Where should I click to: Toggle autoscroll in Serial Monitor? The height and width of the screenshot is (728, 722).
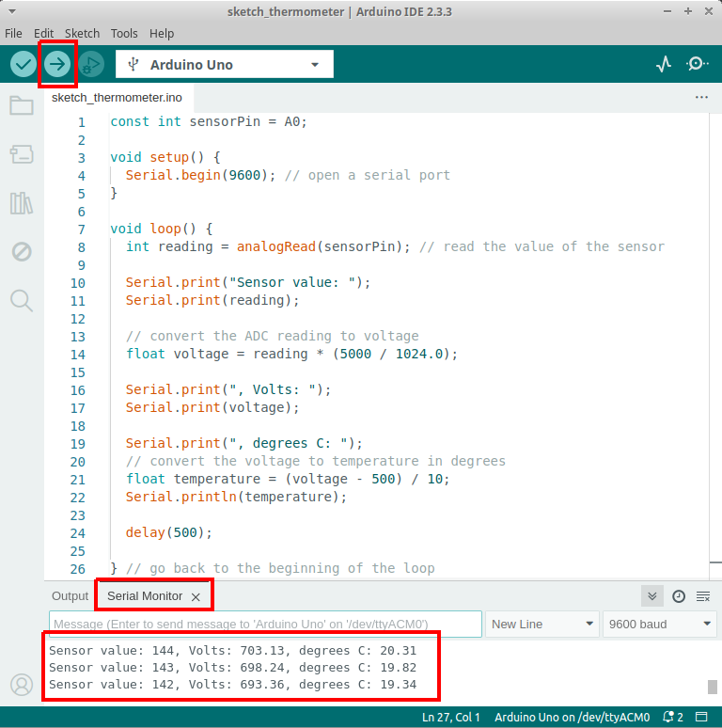651,596
